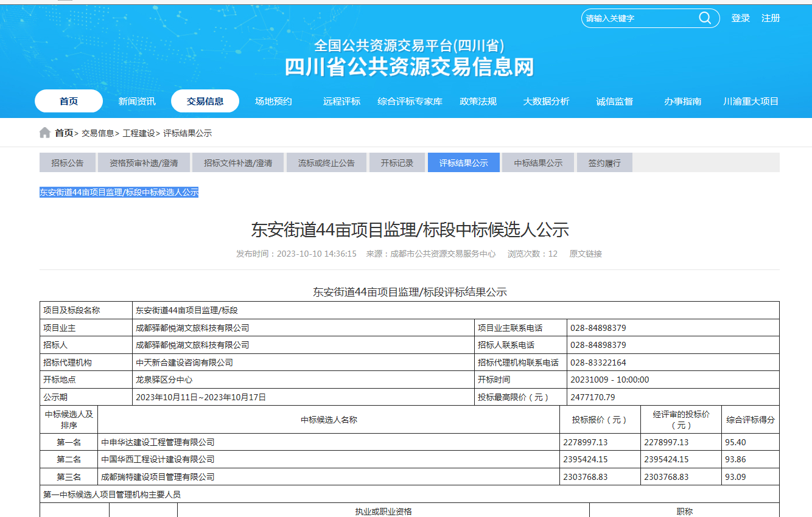Switch to 签约履行 tab

(x=604, y=163)
